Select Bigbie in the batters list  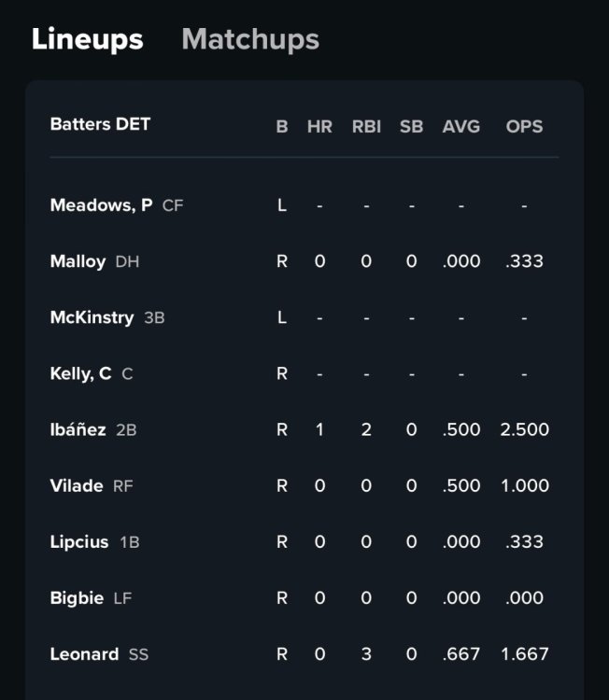click(x=77, y=597)
